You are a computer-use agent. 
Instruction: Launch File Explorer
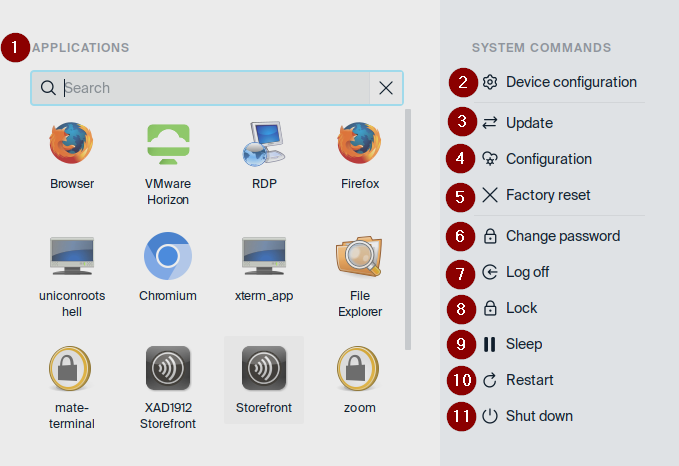coord(360,257)
